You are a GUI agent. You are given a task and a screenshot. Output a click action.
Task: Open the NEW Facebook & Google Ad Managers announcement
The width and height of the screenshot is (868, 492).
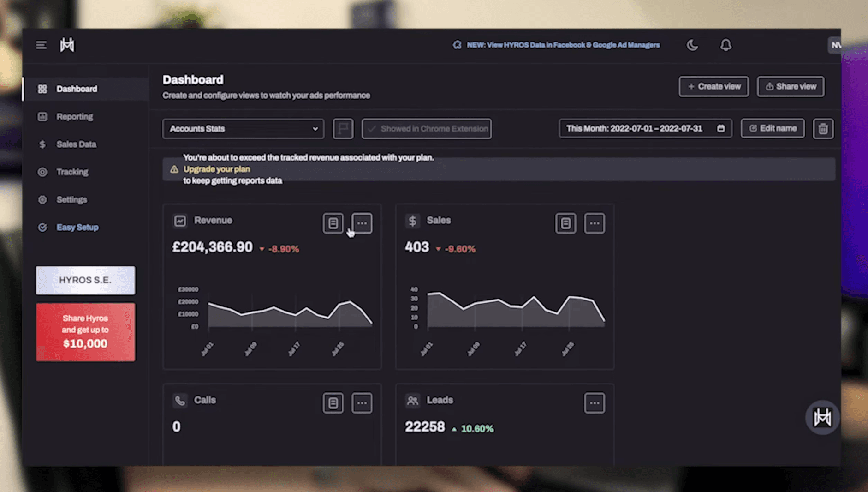coord(556,45)
